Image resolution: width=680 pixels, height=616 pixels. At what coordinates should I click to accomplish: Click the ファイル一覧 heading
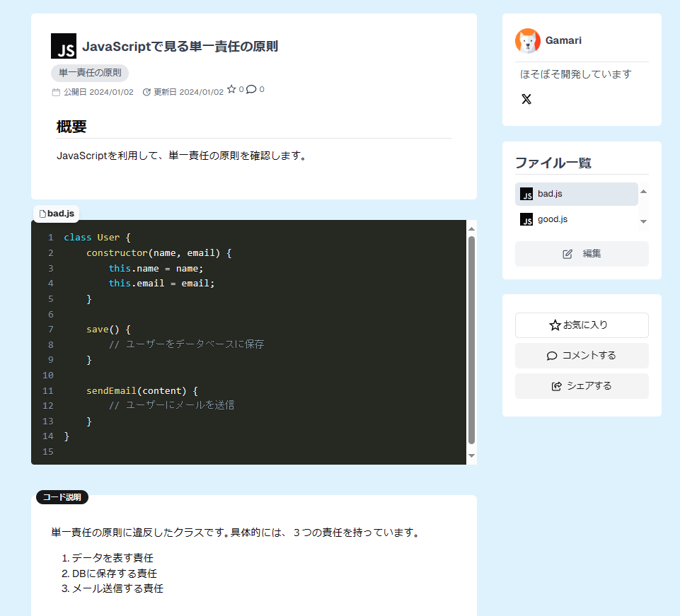[553, 163]
